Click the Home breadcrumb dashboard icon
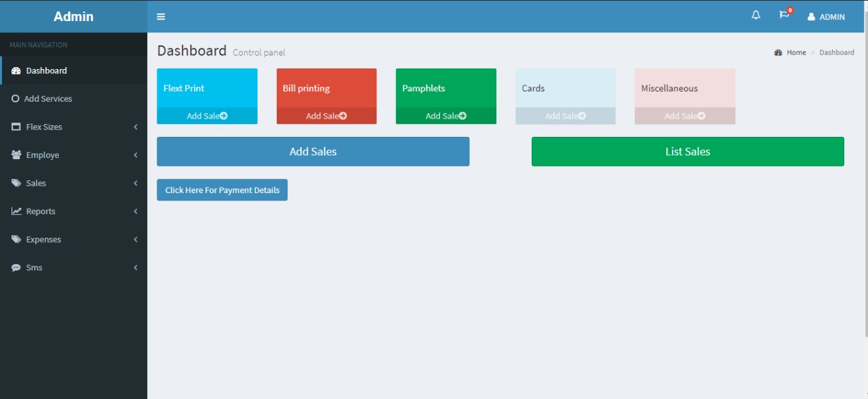This screenshot has width=868, height=399. tap(778, 53)
